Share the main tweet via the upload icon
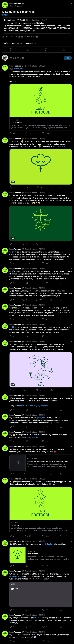Image resolution: width=74 pixels, height=644 pixels. [63, 50]
